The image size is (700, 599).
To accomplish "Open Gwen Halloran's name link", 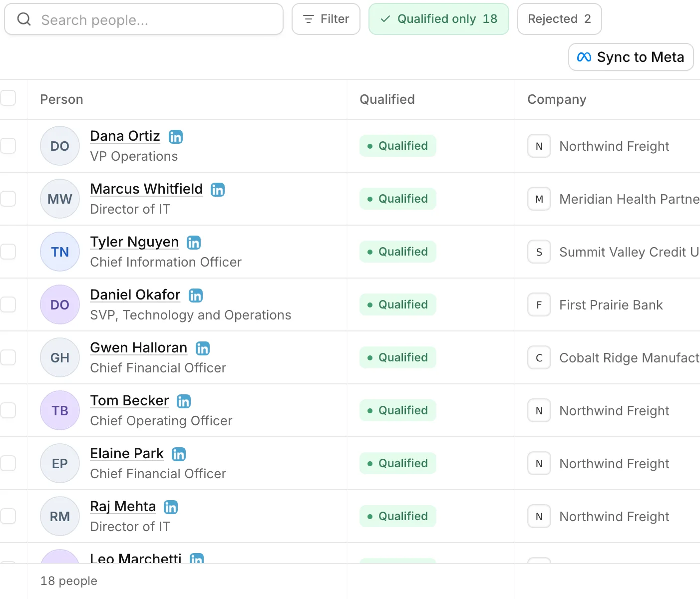I will point(139,347).
